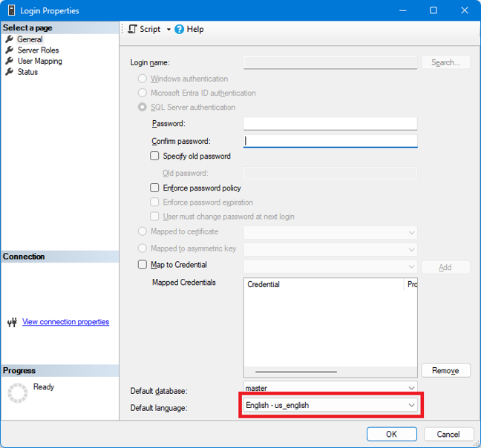Open the Default language combo box
The height and width of the screenshot is (448, 481).
coord(412,406)
